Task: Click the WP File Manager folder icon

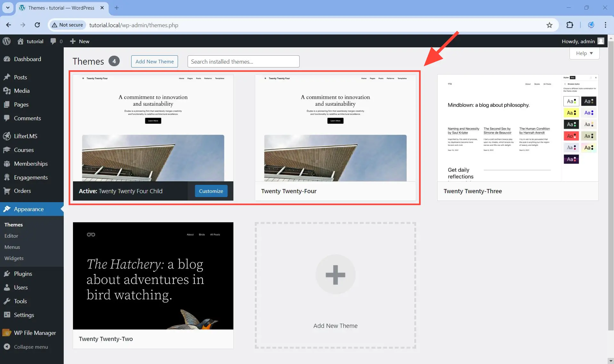Action: pos(7,333)
